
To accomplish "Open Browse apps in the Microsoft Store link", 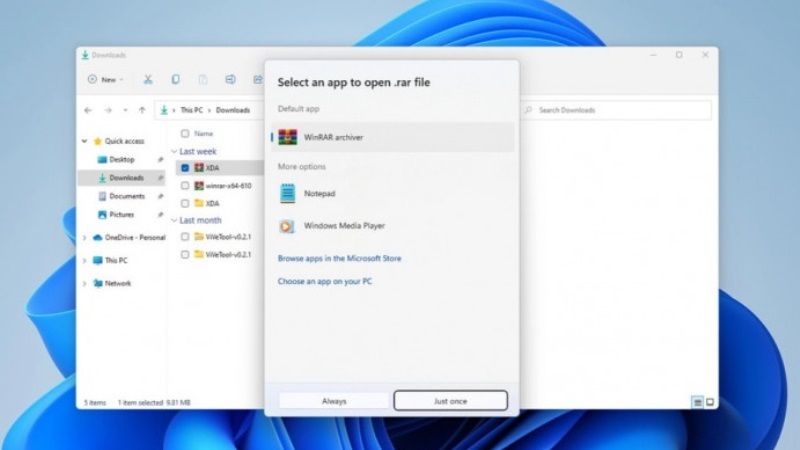I will click(x=339, y=259).
